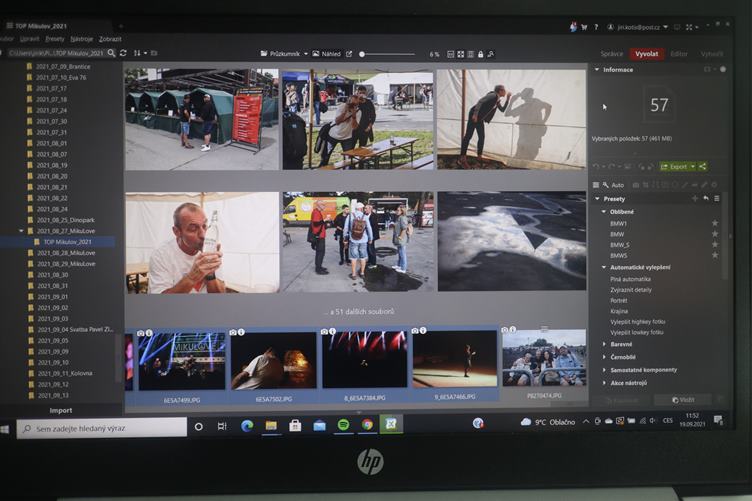
Task: Collapse the 2021_08_27_MikuLove folder
Action: click(x=21, y=231)
